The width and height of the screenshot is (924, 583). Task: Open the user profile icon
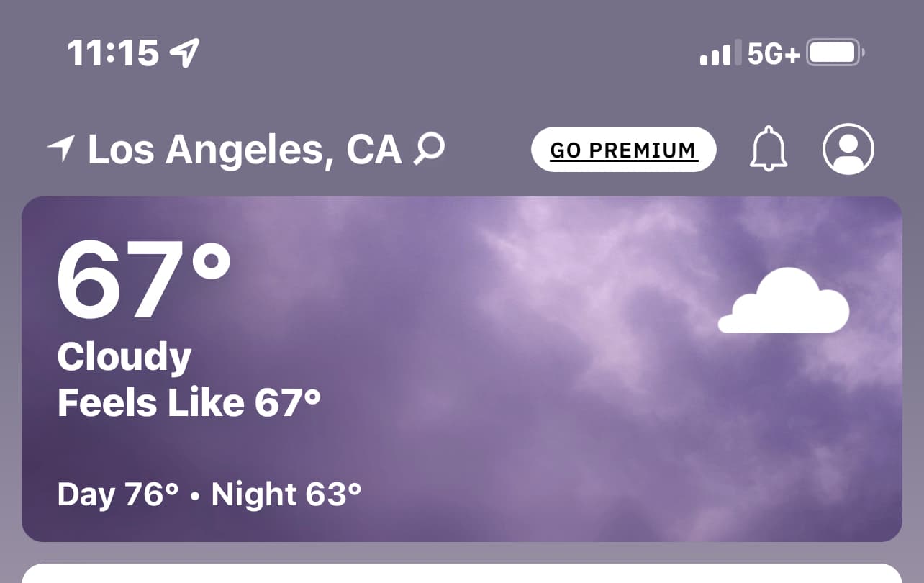pos(848,149)
